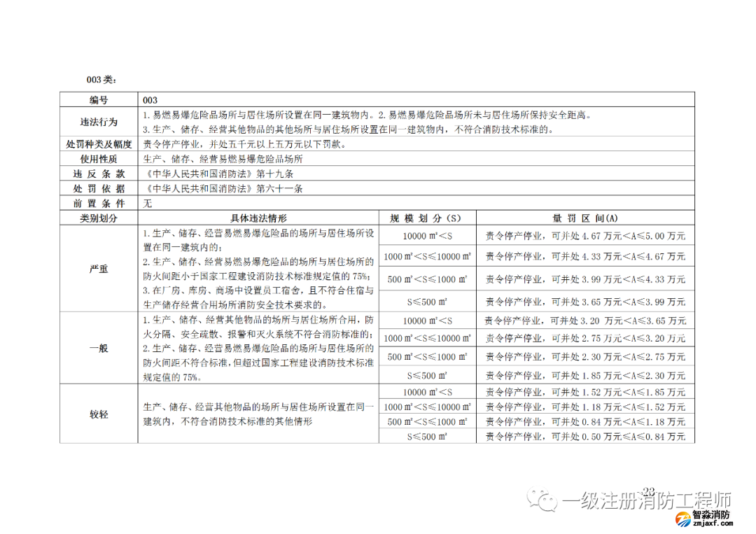Select the 较轻 category cell
Viewport: 756px width, 534px height.
click(x=99, y=414)
